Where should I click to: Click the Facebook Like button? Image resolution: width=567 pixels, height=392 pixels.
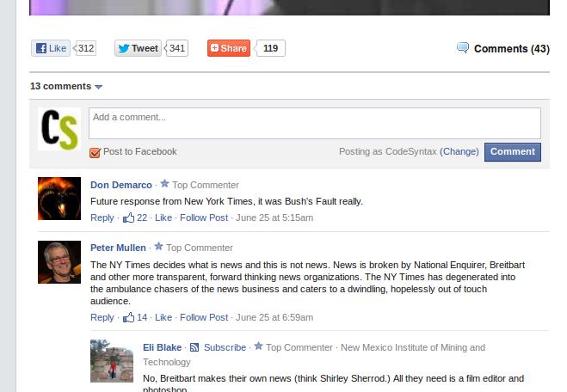[52, 48]
